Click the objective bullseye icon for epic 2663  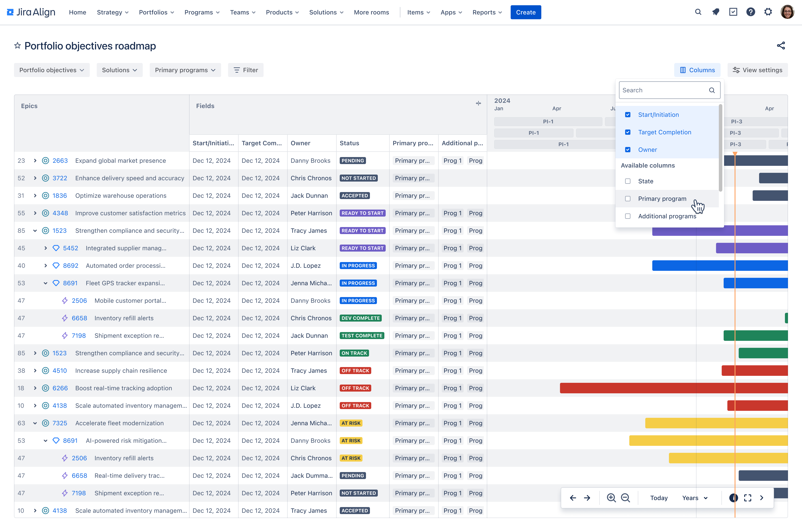[46, 161]
